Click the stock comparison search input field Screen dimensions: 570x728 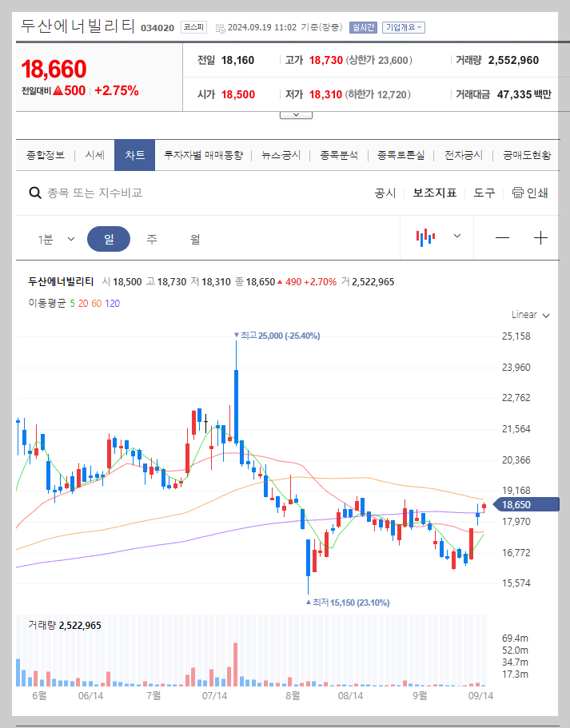pyautogui.click(x=120, y=193)
